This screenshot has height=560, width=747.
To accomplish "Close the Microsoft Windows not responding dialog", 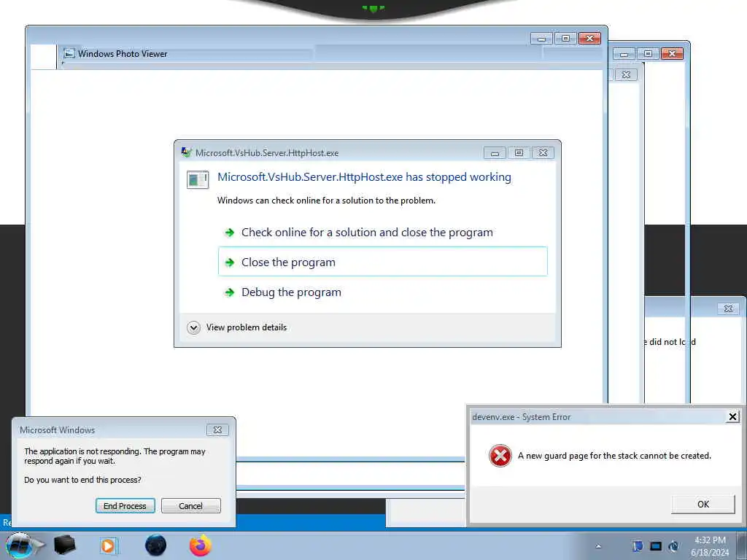I will click(217, 429).
